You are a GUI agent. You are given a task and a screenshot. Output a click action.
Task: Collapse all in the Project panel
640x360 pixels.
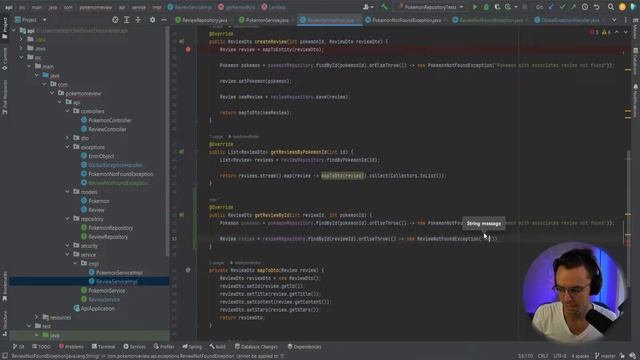click(138, 20)
